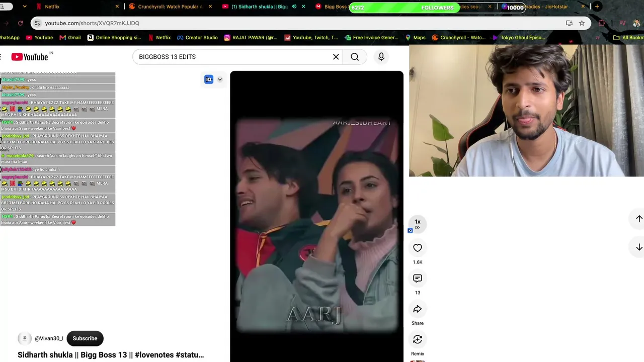This screenshot has height=362, width=644.
Task: Open the 'YouTube, Twitch, T...' bookmark
Action: pos(311,38)
